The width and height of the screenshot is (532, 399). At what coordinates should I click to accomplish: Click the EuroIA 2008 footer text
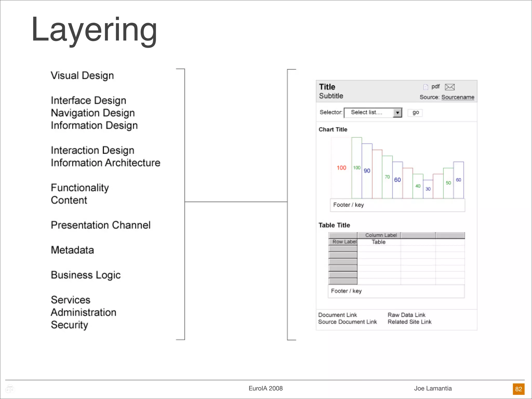[265, 388]
